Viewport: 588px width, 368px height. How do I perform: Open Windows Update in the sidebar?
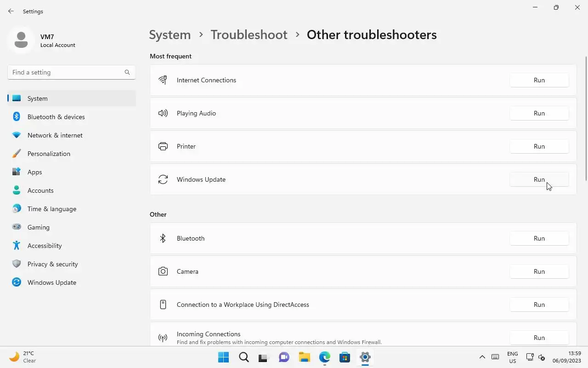point(72,282)
